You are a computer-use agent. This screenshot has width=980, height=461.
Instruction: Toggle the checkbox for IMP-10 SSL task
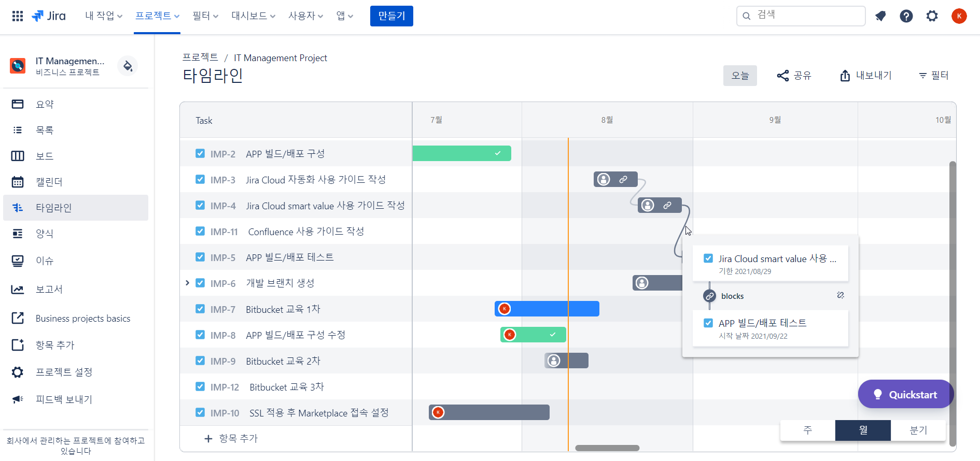[x=200, y=412]
